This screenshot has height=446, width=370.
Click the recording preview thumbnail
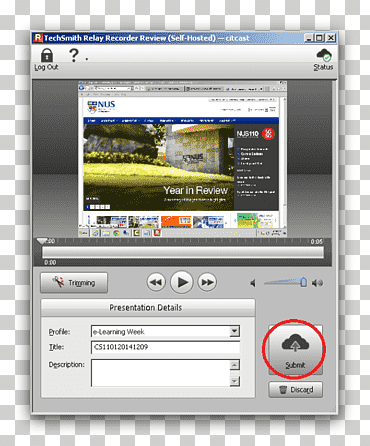pos(183,159)
